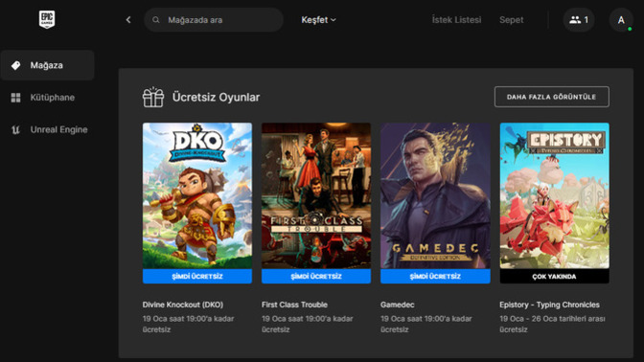Screen dimensions: 644x362
Task: Click the date text under First Class Trouble
Action: point(308,324)
